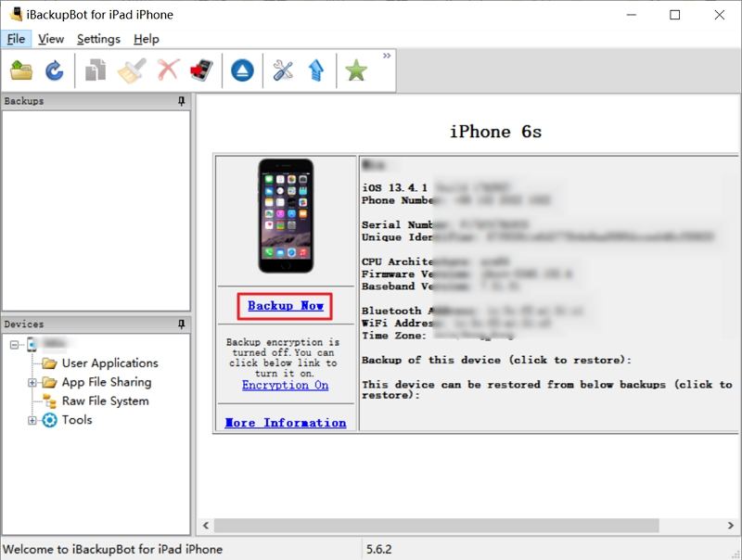Expand the Tools tree node
This screenshot has height=560, width=742.
pyautogui.click(x=32, y=420)
